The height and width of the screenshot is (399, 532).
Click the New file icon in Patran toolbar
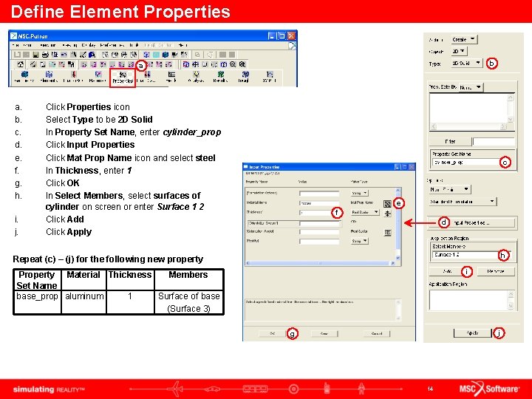click(17, 54)
